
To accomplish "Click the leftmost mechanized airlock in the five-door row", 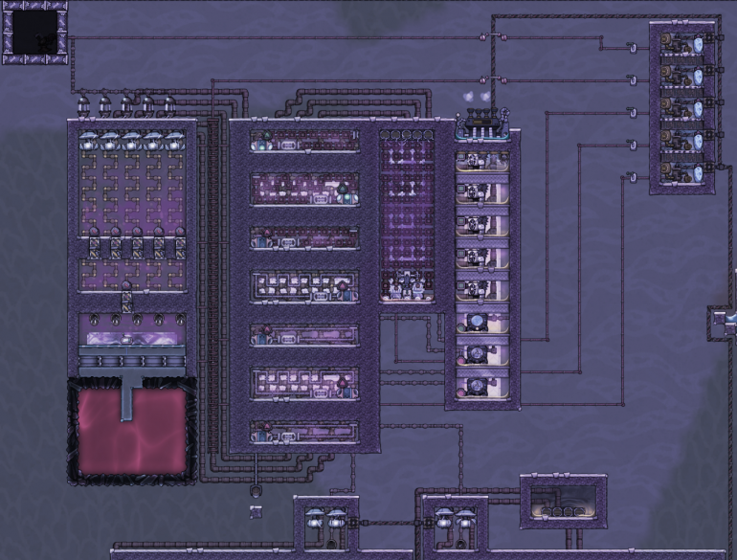I will pyautogui.click(x=94, y=248).
